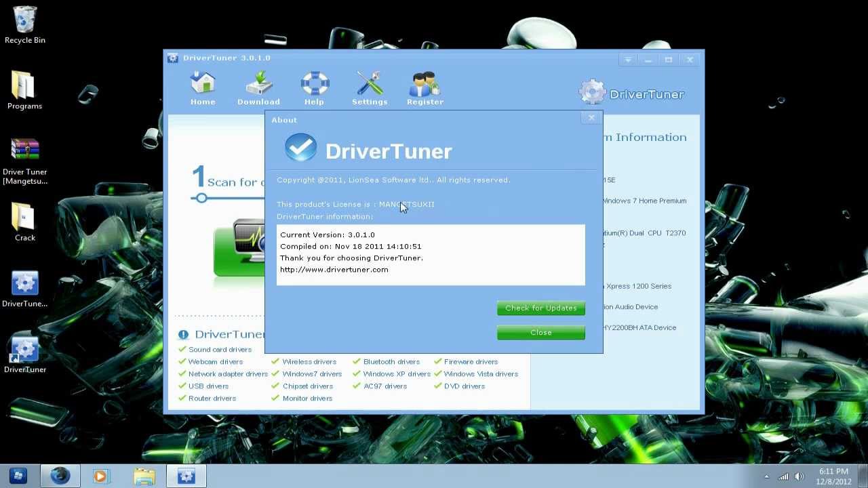Screen dimensions: 868x488
Task: Open the media player taskbar icon
Action: coord(101,476)
